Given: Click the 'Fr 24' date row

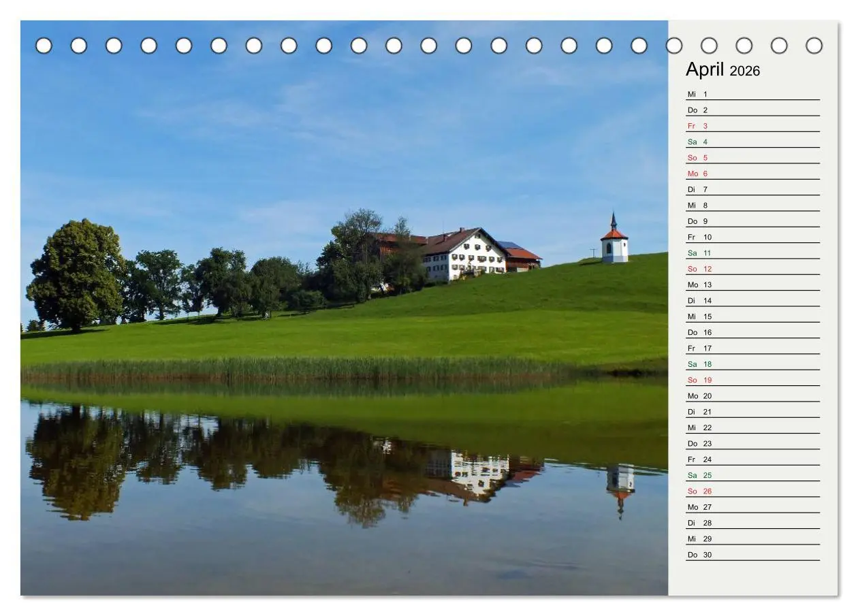Looking at the screenshot, I should (x=752, y=459).
